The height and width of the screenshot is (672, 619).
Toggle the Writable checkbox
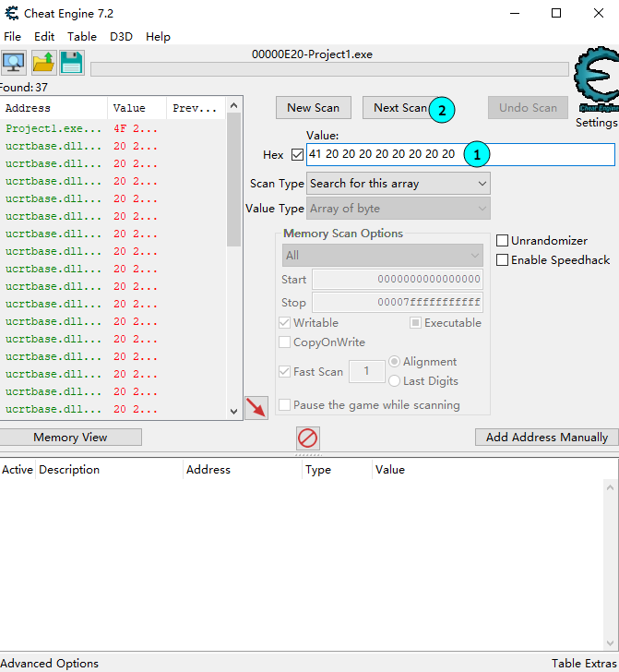point(284,323)
